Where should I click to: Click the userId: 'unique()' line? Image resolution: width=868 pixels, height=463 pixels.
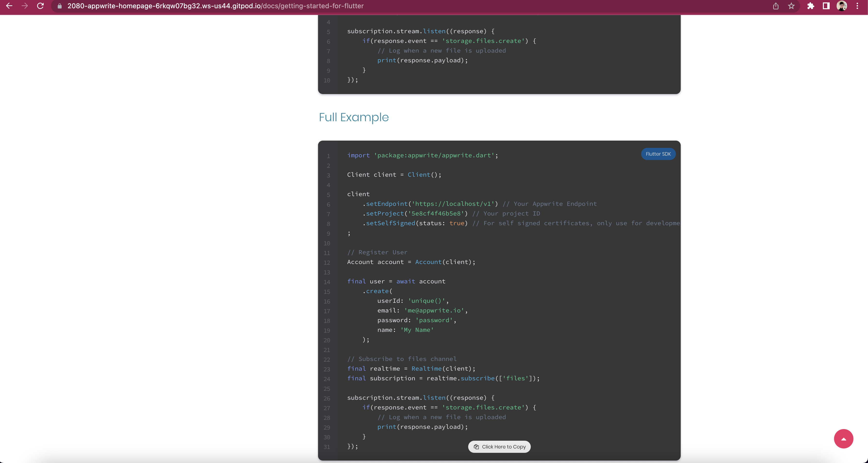(413, 301)
